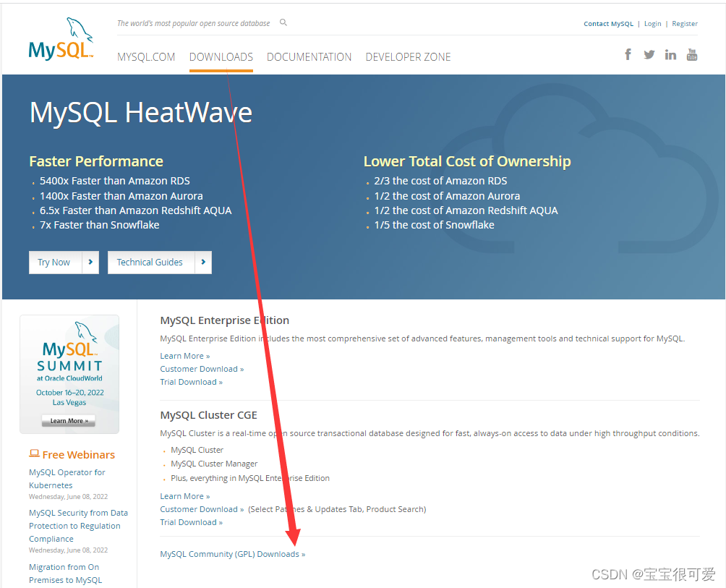This screenshot has width=726, height=588.
Task: Open Enterprise Edition Trial Download link
Action: 191,381
